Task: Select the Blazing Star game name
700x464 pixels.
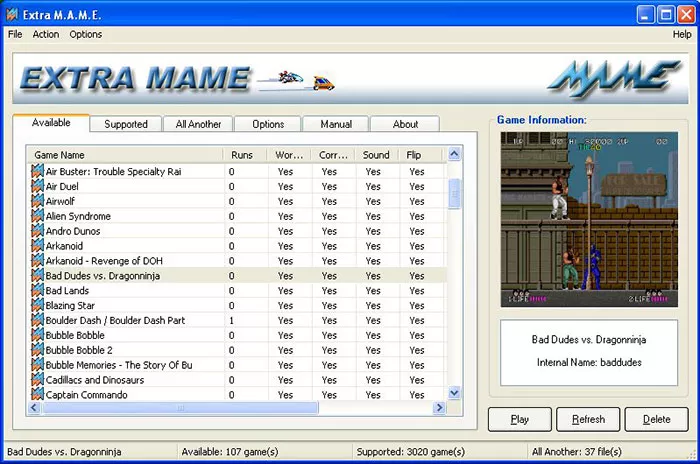Action: [x=70, y=305]
